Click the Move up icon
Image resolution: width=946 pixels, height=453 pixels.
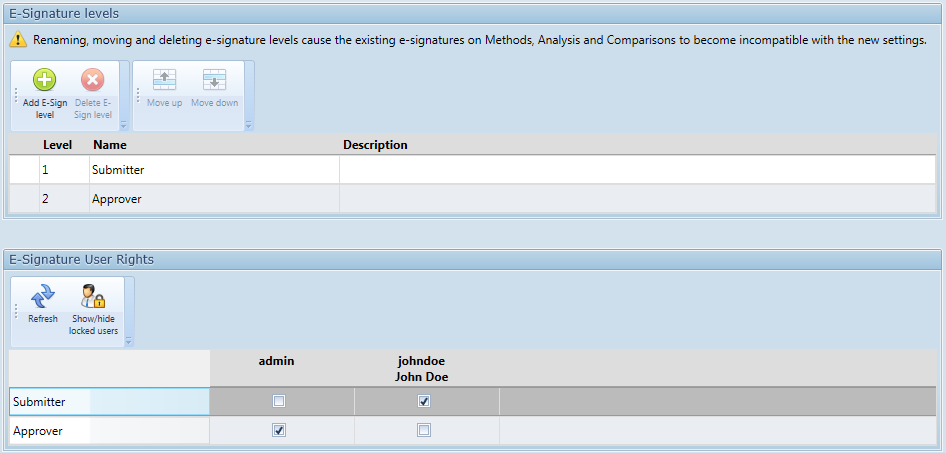[x=164, y=80]
